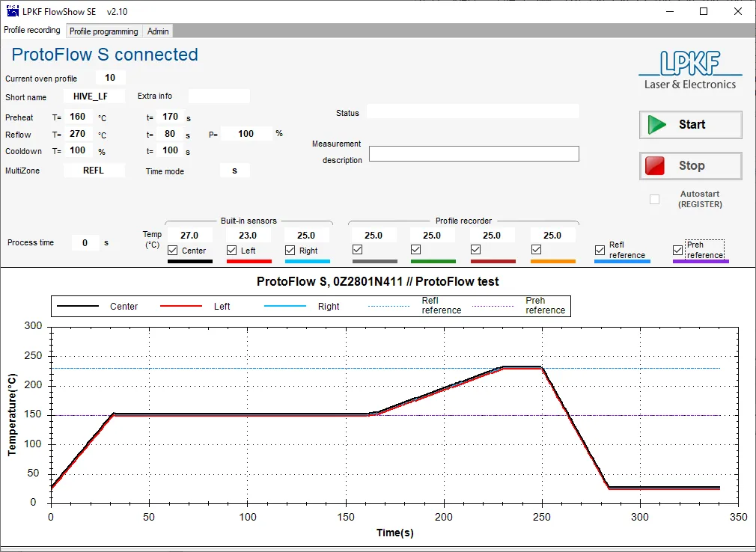
Task: Click Preh reference entry in chart legend
Action: (x=519, y=306)
